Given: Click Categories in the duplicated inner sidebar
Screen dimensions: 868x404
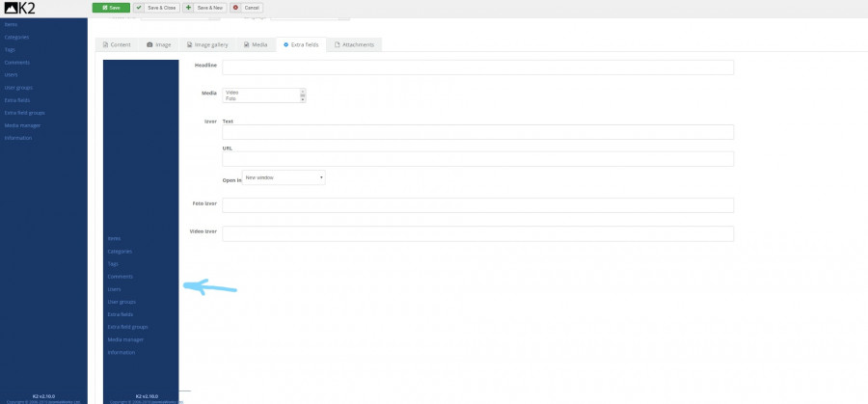Looking at the screenshot, I should 121,252.
